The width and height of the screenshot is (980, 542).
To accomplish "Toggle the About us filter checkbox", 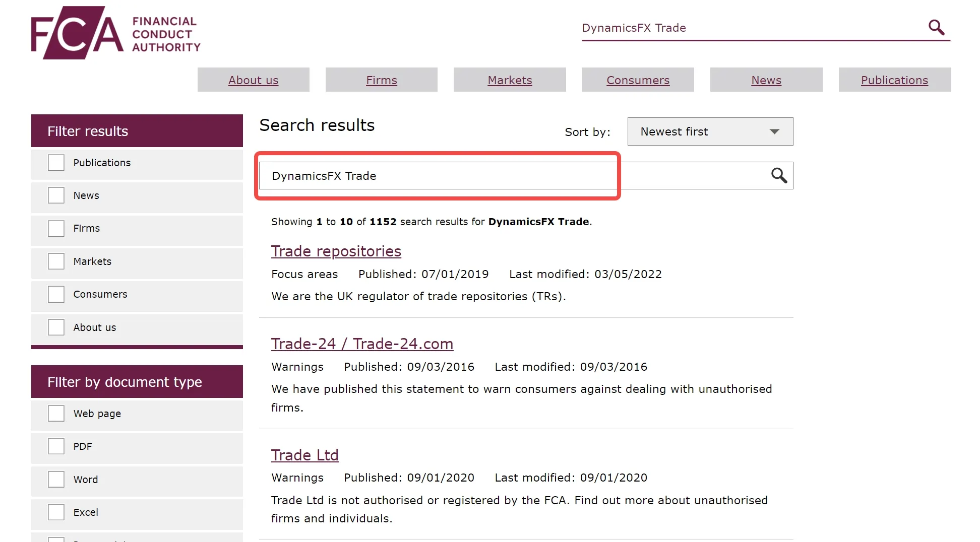I will coord(56,327).
